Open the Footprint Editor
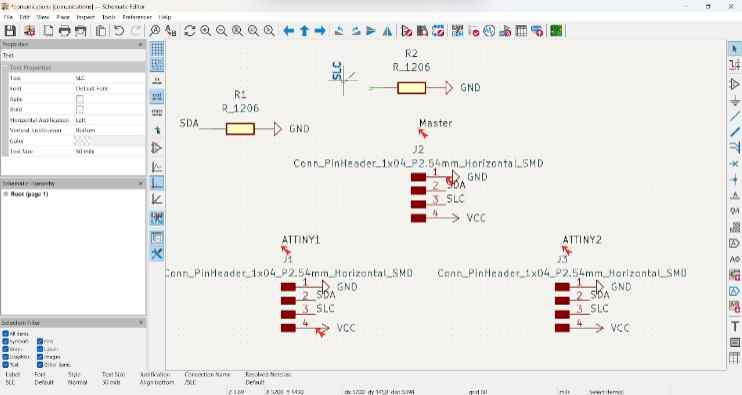The height and width of the screenshot is (395, 742). coord(438,31)
